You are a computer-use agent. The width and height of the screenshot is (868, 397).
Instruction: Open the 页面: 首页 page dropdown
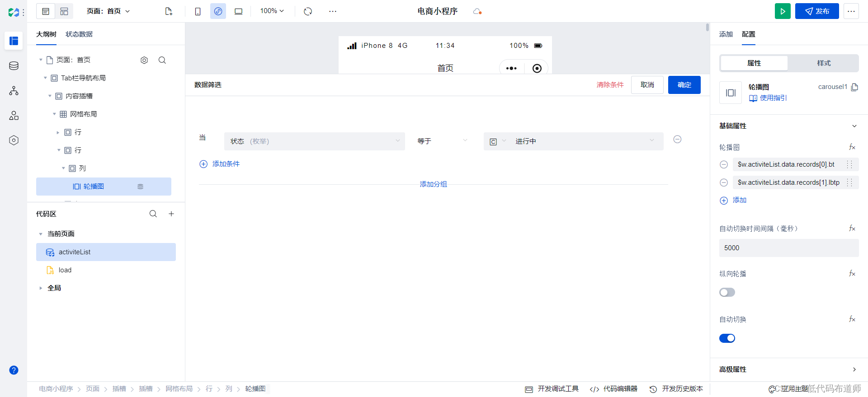[108, 11]
